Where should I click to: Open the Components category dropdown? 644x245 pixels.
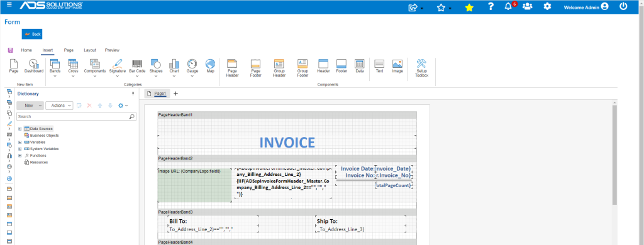(95, 68)
